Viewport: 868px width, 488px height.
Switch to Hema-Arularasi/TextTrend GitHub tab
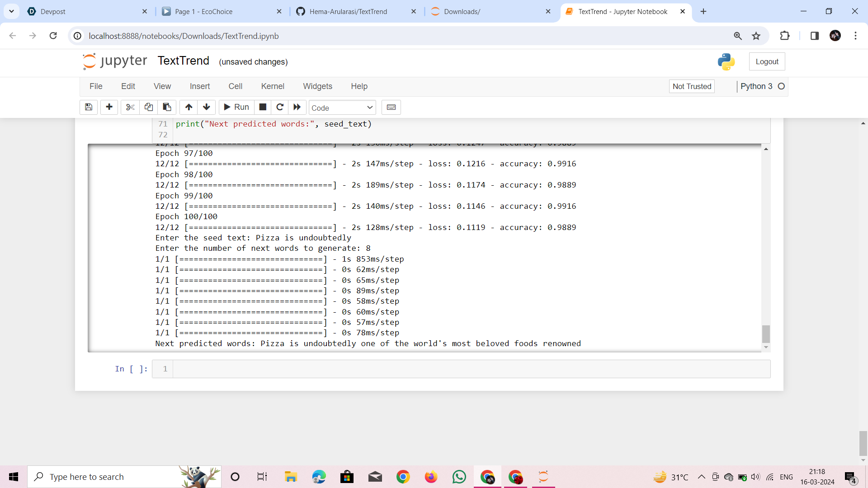click(x=348, y=11)
